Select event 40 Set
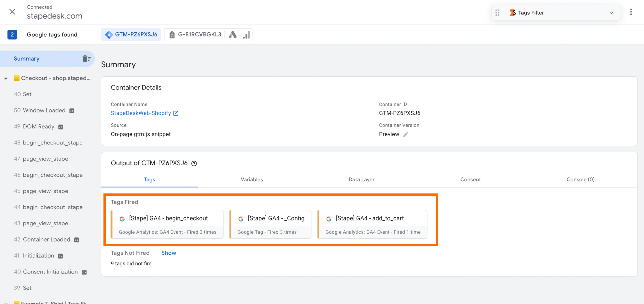The width and height of the screenshot is (644, 304). [x=23, y=94]
